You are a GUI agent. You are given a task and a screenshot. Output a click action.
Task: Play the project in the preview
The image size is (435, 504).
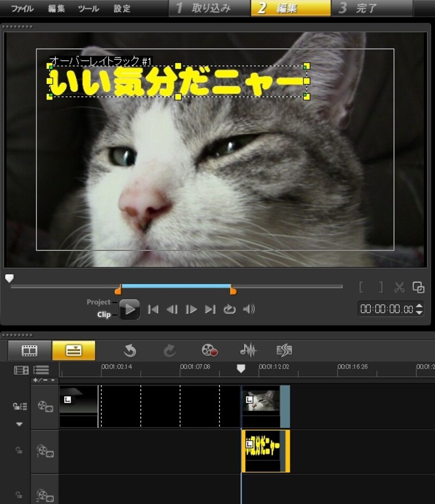(x=129, y=309)
